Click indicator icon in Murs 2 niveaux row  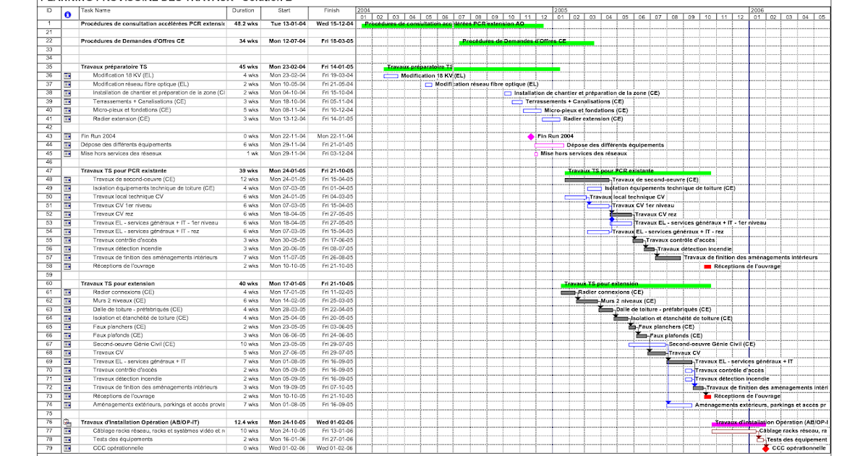68,301
